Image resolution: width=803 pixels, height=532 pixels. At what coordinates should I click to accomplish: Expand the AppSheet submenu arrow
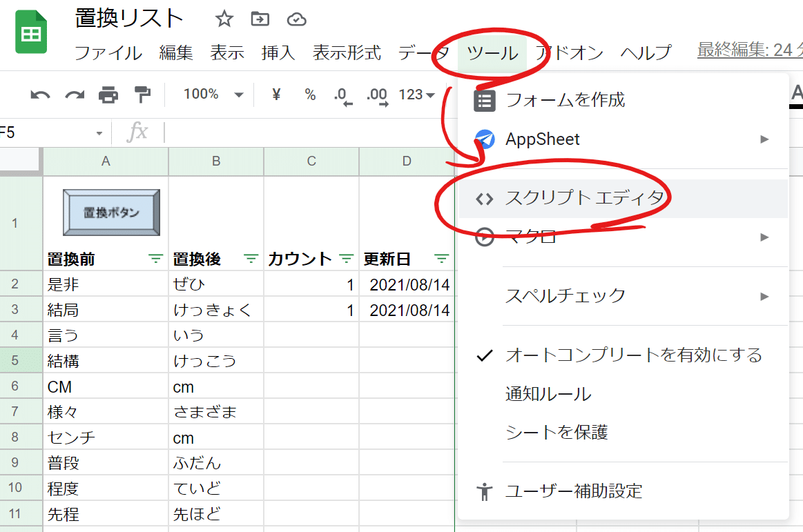pos(764,139)
